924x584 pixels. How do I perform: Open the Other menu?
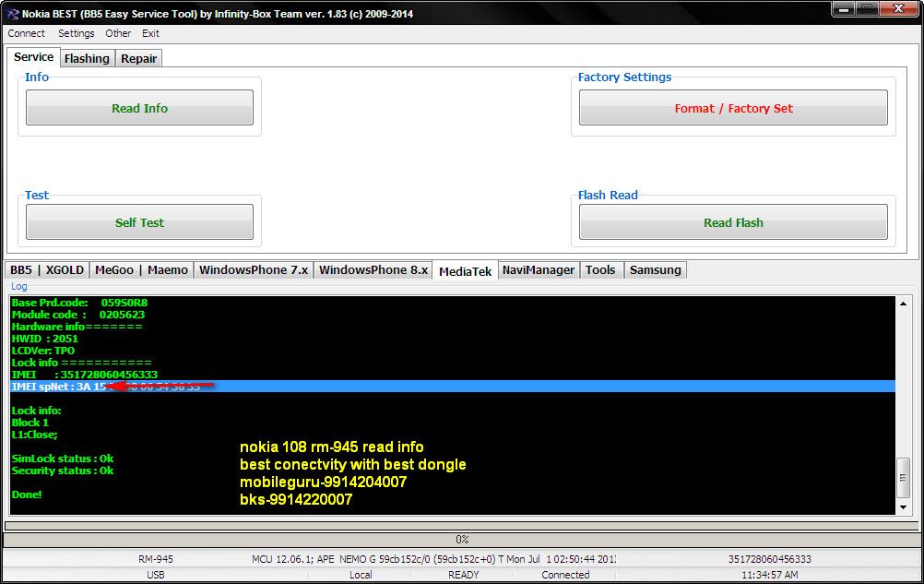pos(118,33)
